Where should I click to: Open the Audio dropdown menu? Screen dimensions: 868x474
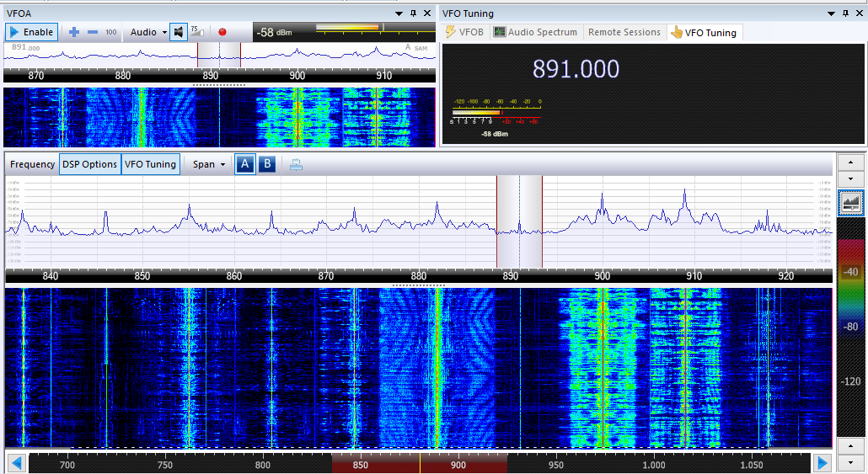(x=147, y=32)
